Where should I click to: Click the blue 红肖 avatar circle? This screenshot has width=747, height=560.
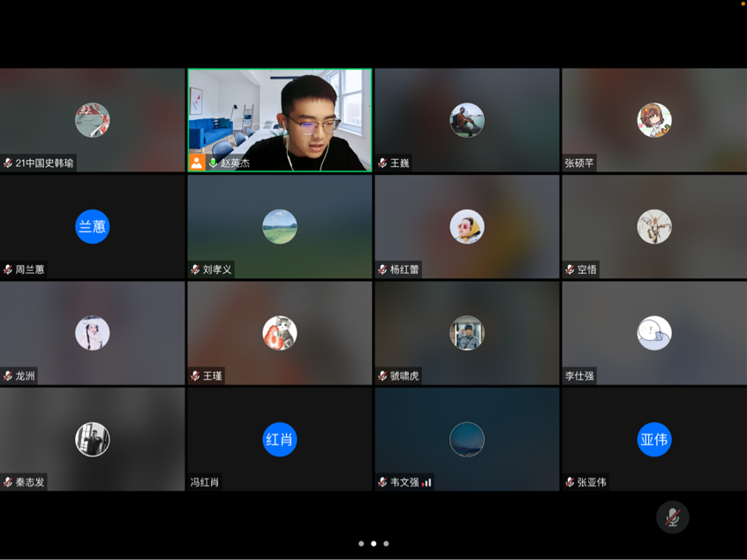tap(279, 440)
